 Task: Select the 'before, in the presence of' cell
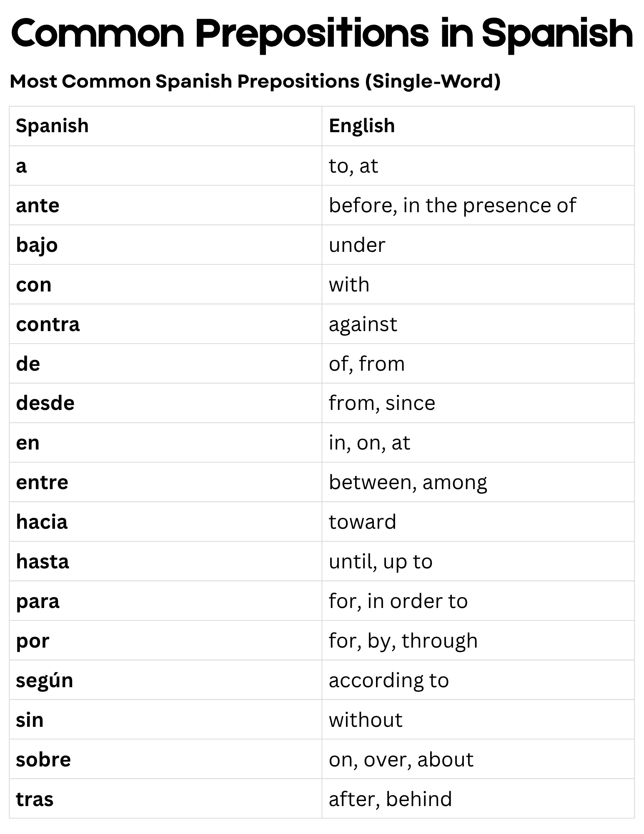[478, 205]
